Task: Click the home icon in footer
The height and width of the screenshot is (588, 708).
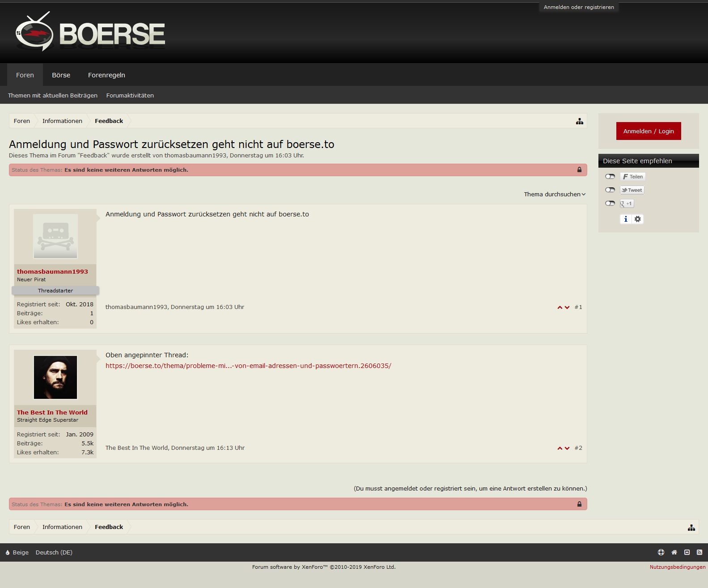Action: pyautogui.click(x=674, y=552)
